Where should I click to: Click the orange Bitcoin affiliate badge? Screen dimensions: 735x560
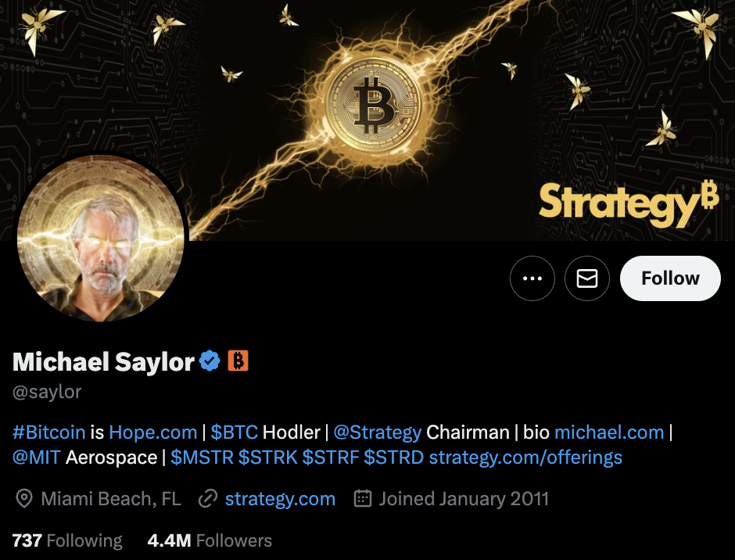coord(238,361)
